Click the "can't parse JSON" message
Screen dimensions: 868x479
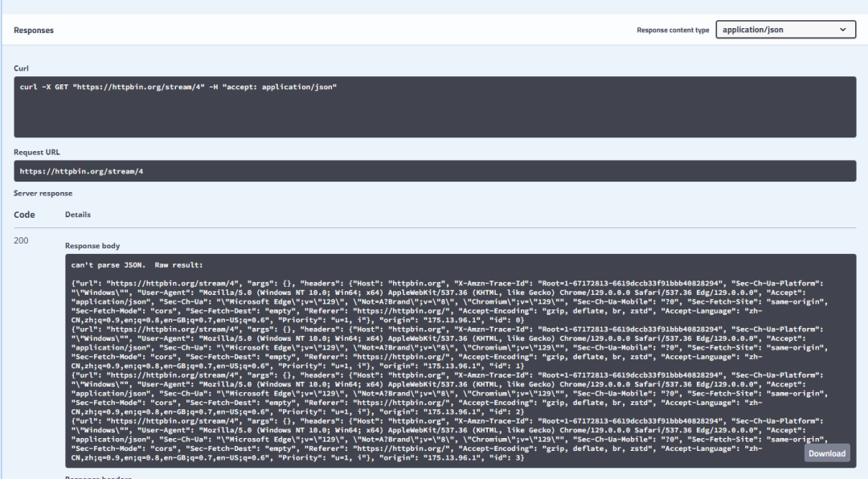coord(137,264)
